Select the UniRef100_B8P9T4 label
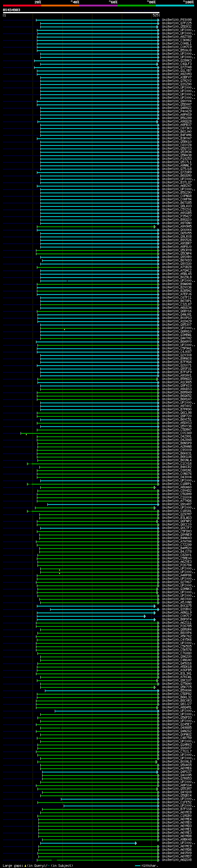This screenshot has width=197, height=868. coord(176,619)
